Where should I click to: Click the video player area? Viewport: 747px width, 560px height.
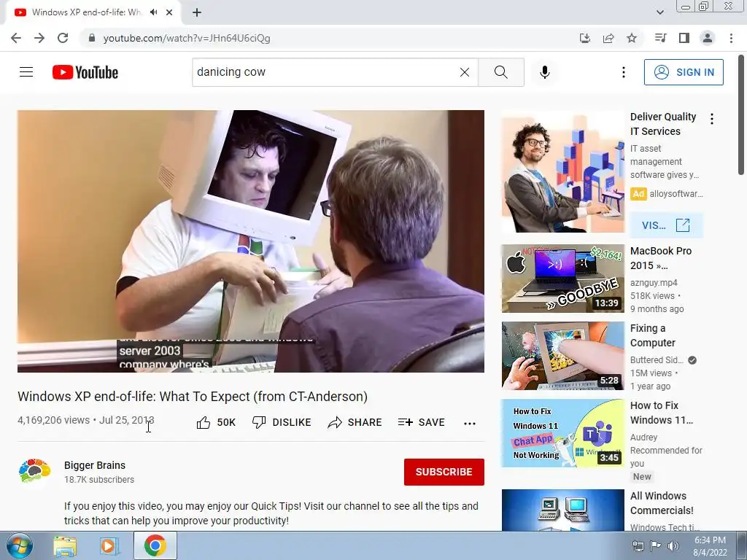(x=251, y=241)
